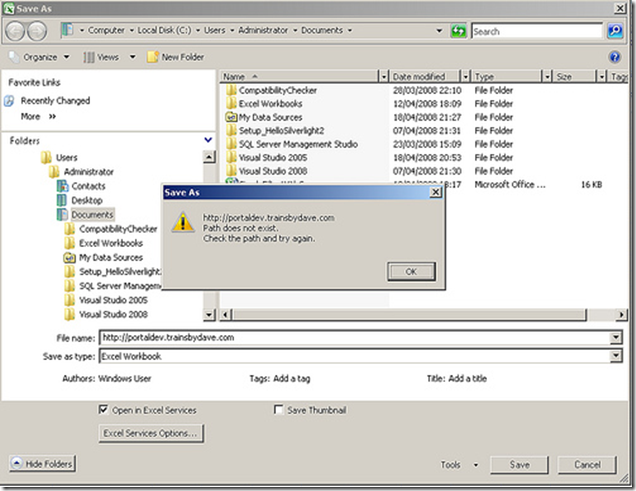636x491 pixels.
Task: Click the Search magnifier icon
Action: point(615,31)
